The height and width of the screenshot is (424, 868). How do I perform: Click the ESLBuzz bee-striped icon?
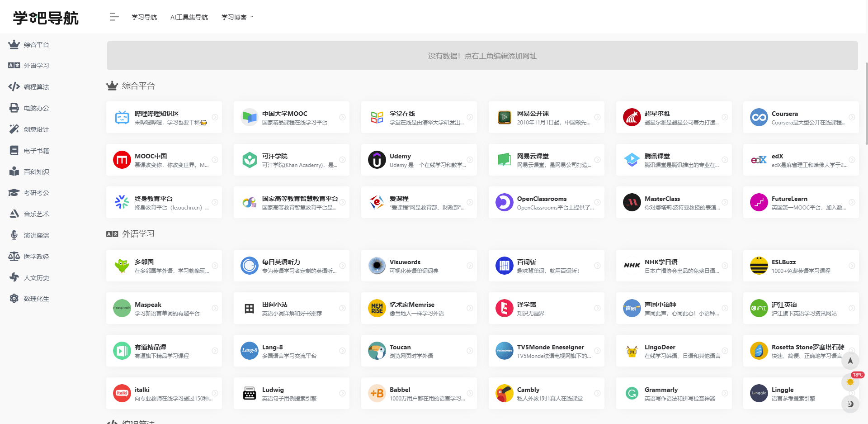coord(759,266)
